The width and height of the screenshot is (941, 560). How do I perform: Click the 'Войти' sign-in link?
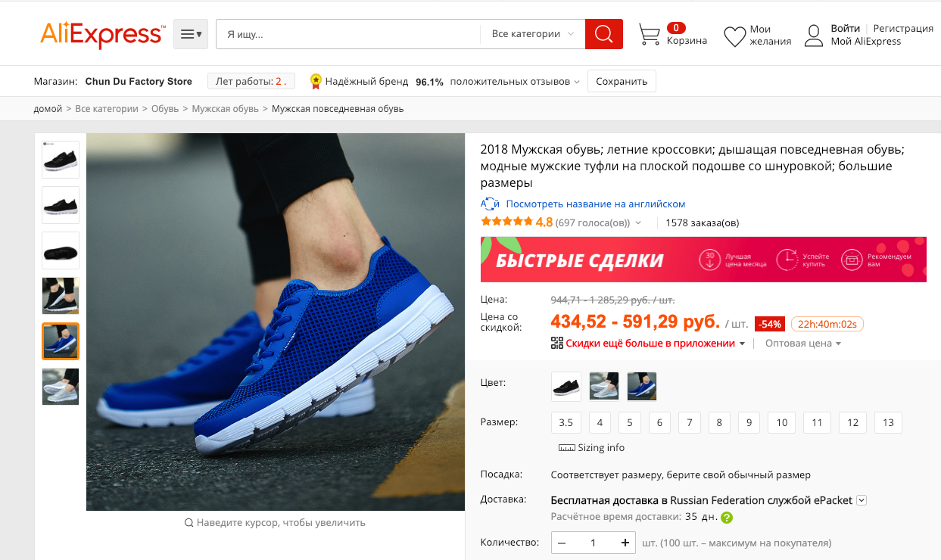[x=845, y=28]
